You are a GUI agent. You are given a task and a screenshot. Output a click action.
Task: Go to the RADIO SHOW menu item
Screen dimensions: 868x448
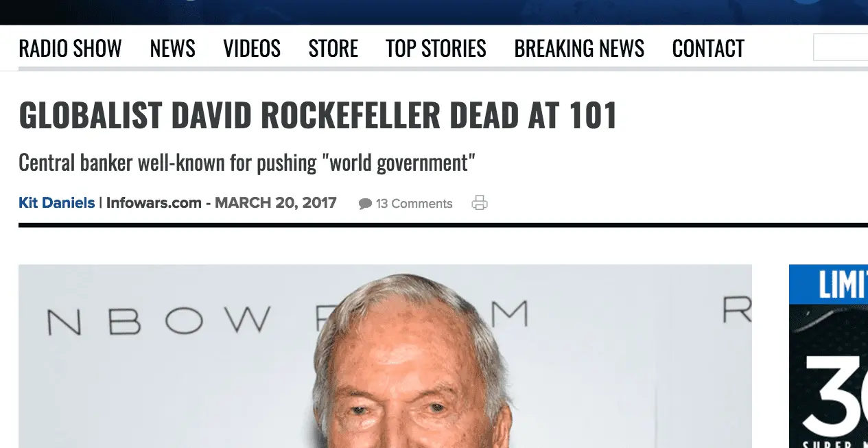(70, 49)
